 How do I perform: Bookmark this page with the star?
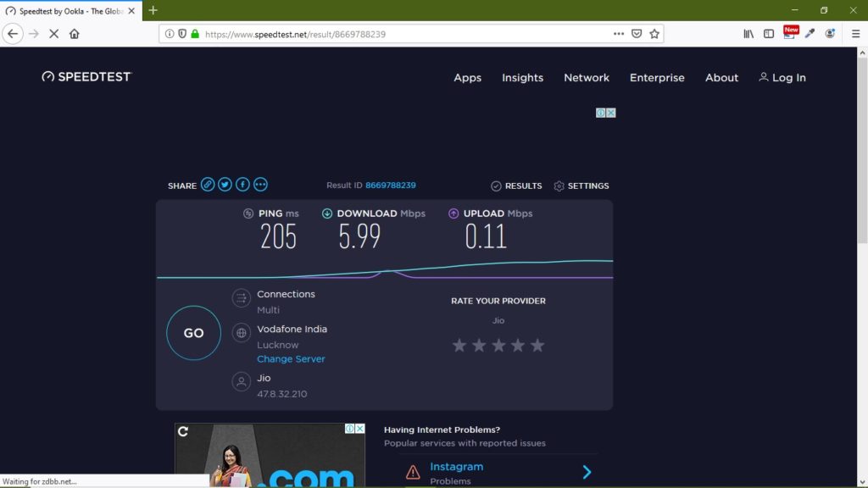click(x=654, y=34)
